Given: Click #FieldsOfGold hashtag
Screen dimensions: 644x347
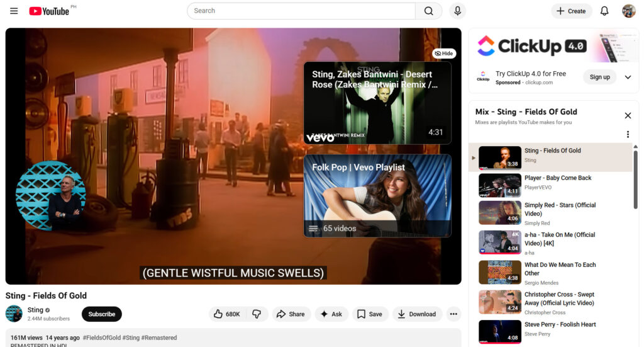Looking at the screenshot, I should (102, 338).
